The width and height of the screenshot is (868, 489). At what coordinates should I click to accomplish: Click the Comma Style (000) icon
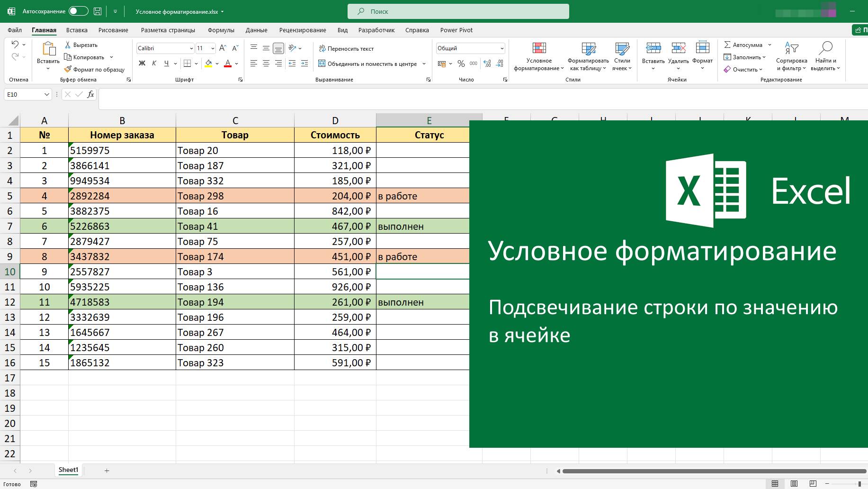pos(474,63)
